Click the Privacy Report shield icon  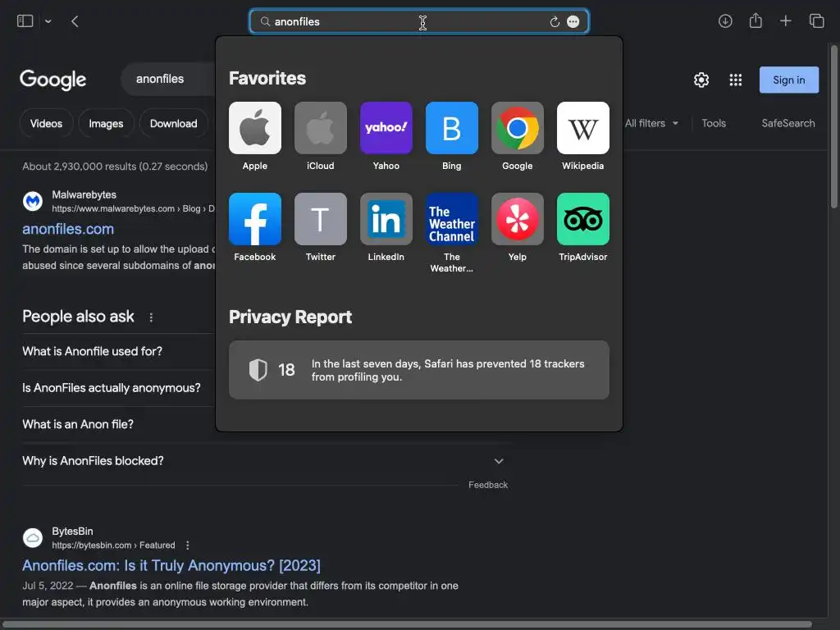[258, 370]
